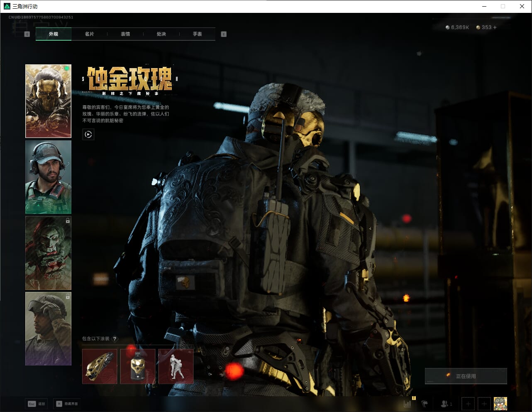Open the 处决 tab

point(161,34)
